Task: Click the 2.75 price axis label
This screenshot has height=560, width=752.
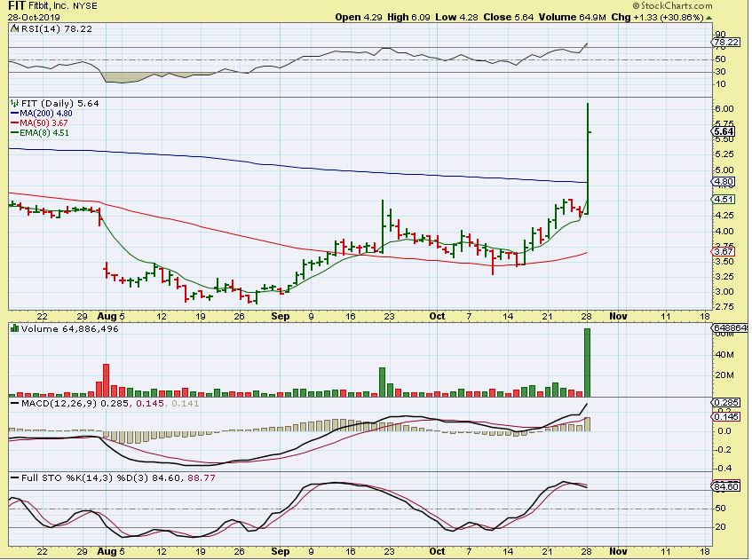Action: (x=724, y=307)
